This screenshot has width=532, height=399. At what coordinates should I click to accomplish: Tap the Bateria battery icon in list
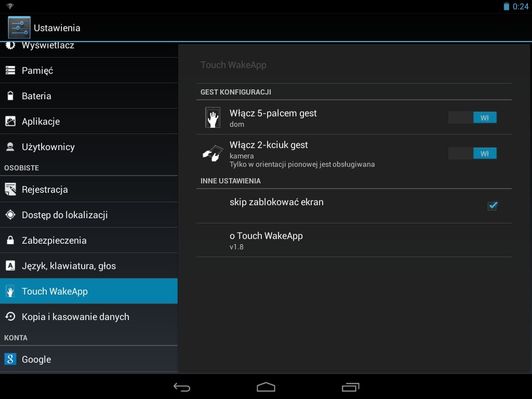pos(10,96)
